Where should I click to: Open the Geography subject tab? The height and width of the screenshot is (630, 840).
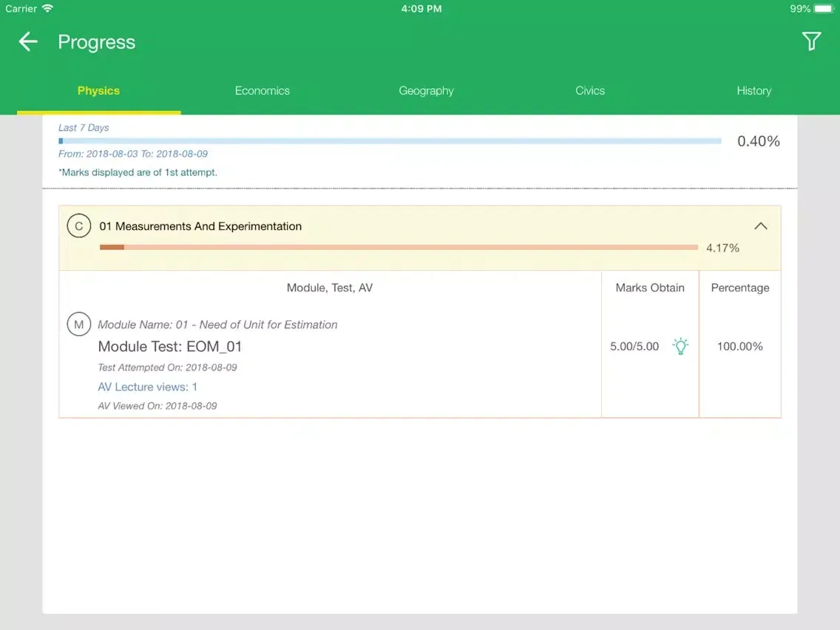pyautogui.click(x=426, y=90)
